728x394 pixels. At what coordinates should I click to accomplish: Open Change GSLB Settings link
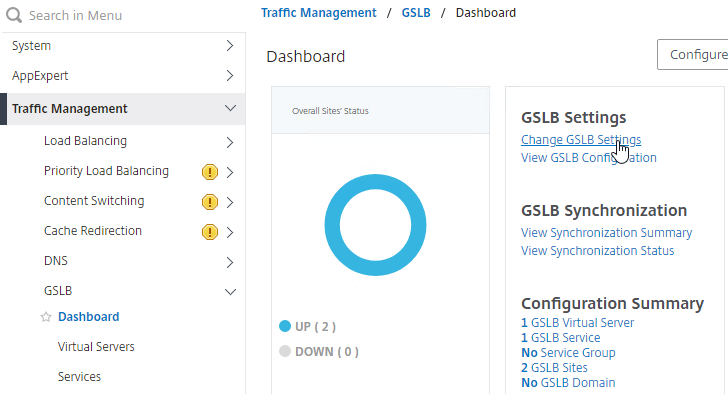(x=581, y=140)
